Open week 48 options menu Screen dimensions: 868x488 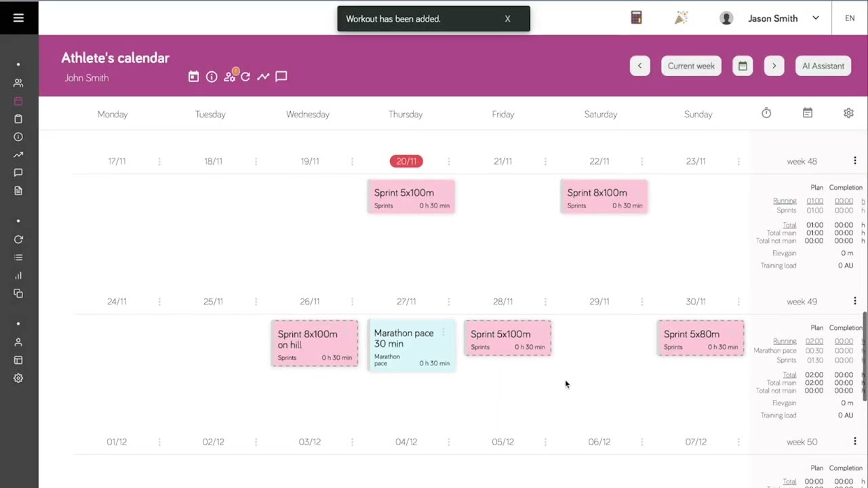click(x=854, y=161)
